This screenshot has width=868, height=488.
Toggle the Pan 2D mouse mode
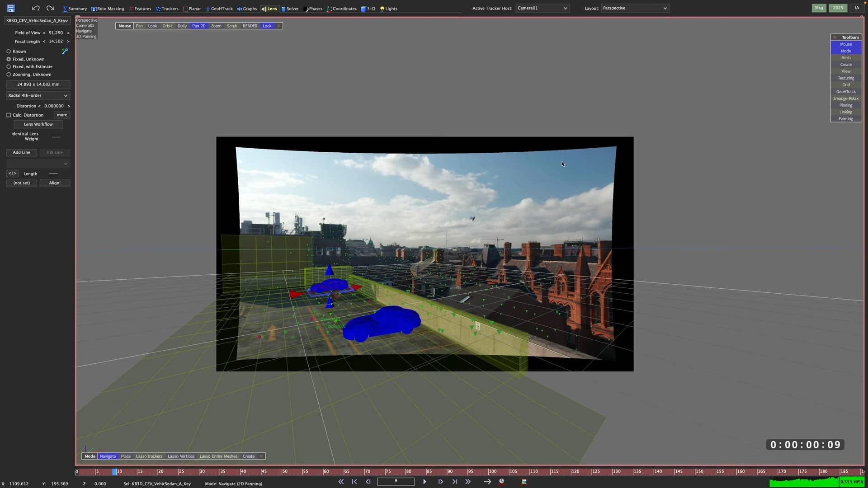tap(198, 26)
